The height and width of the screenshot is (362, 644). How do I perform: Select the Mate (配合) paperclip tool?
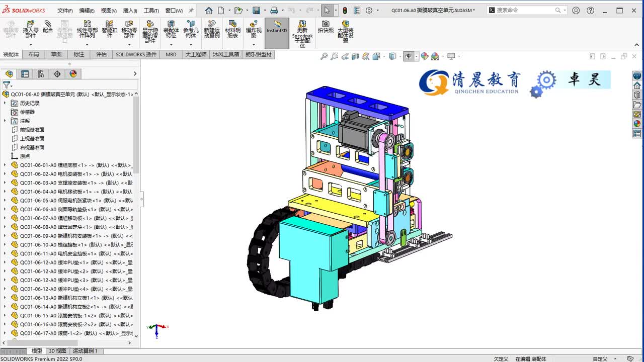click(x=48, y=27)
